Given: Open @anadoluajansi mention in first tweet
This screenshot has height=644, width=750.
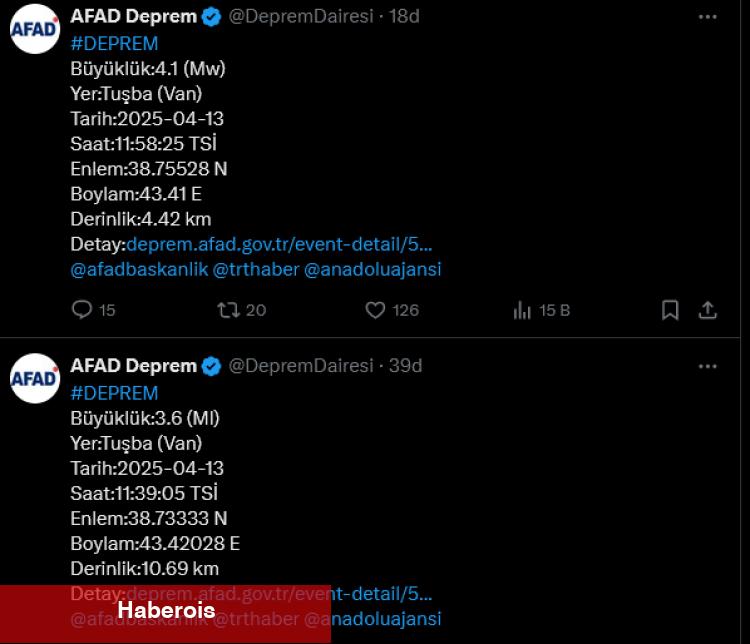Looking at the screenshot, I should 373,269.
